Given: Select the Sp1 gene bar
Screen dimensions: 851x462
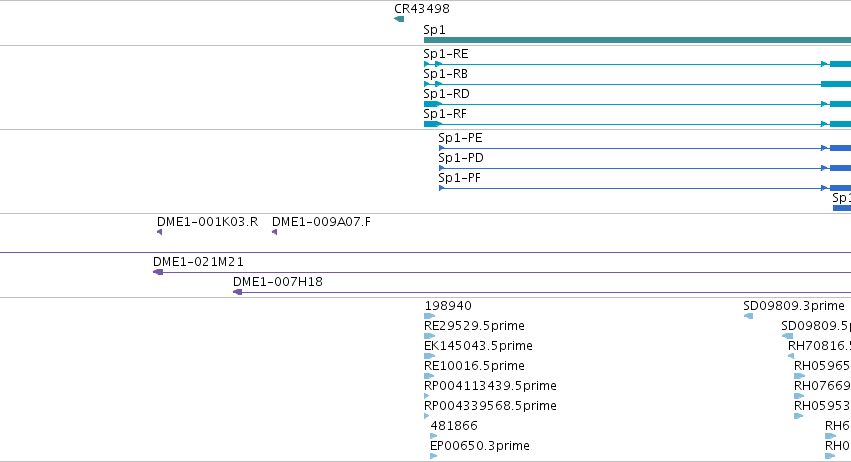Looking at the screenshot, I should 637,40.
